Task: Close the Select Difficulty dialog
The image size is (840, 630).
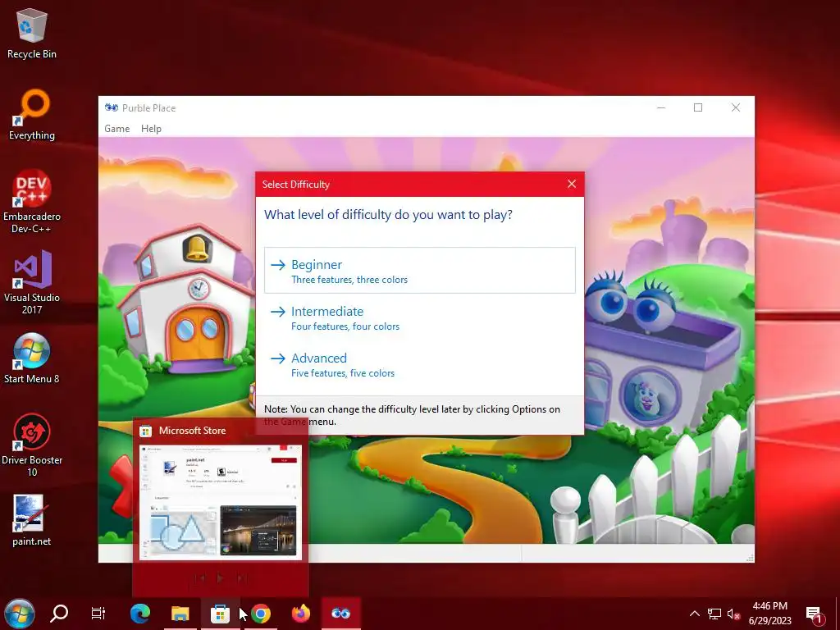Action: tap(572, 185)
